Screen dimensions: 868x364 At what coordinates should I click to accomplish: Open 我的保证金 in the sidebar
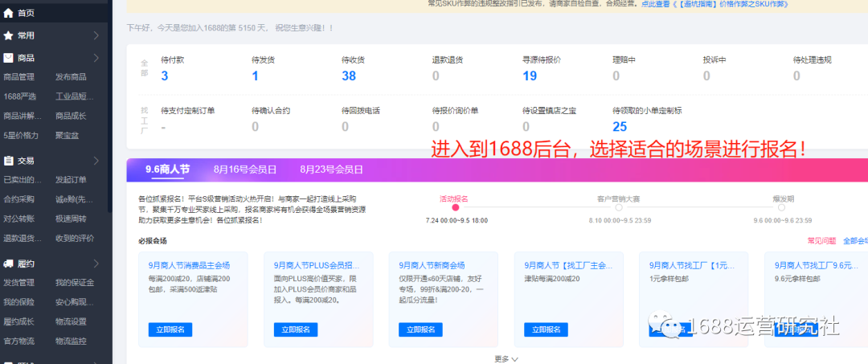(75, 283)
